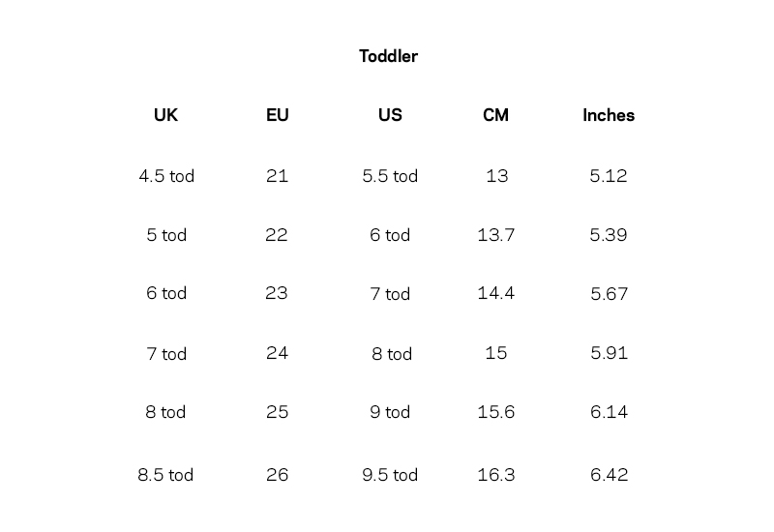Click EU size 23 cell

coord(277,293)
